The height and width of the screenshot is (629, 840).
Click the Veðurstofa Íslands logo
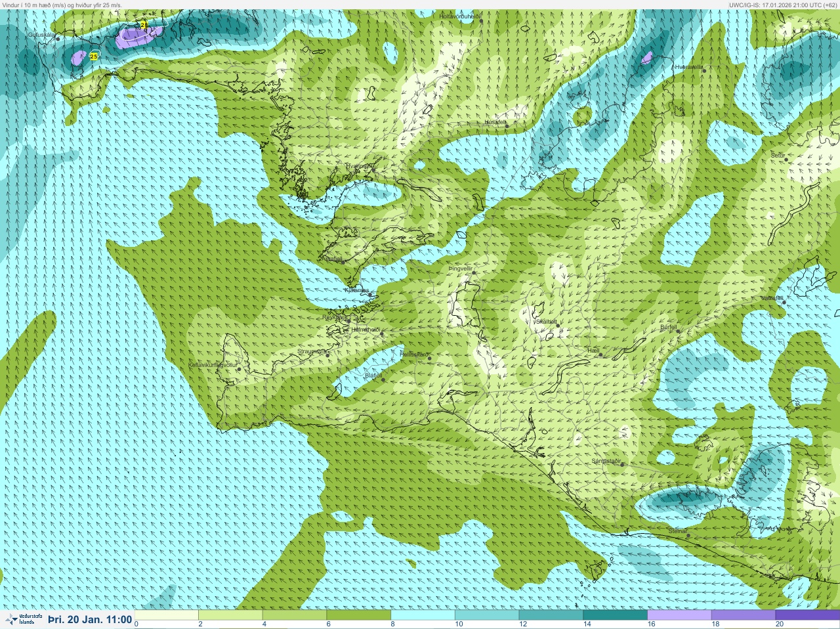coord(23,619)
